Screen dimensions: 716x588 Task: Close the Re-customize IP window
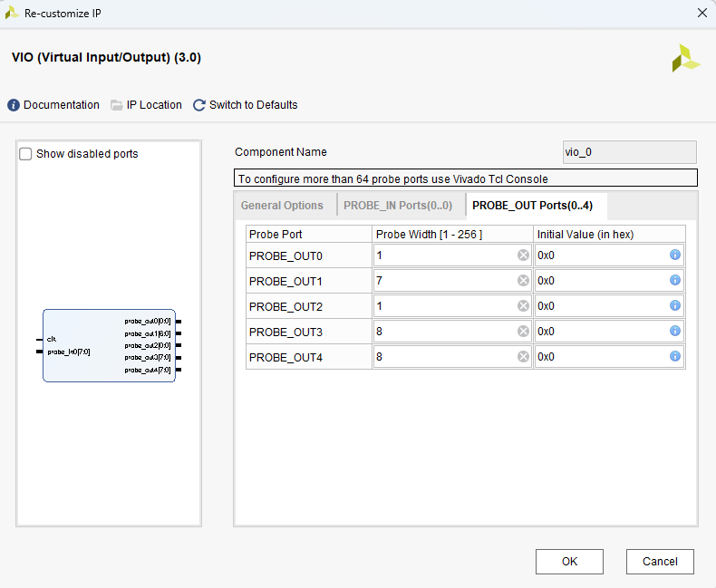tap(702, 13)
